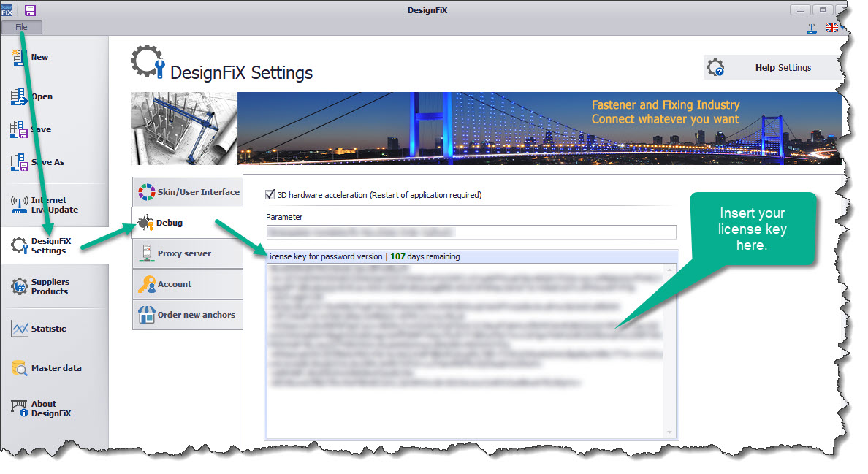The width and height of the screenshot is (868, 474).
Task: Create a New project from sidebar
Action: (x=39, y=57)
